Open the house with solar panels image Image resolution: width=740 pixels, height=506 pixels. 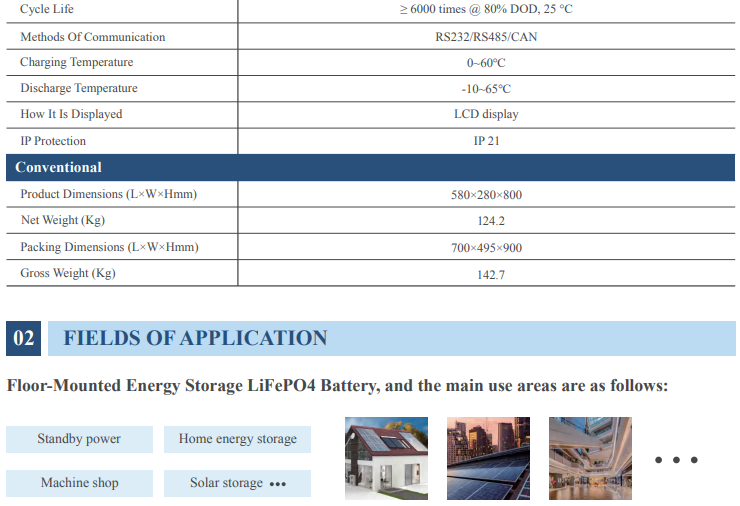[386, 458]
